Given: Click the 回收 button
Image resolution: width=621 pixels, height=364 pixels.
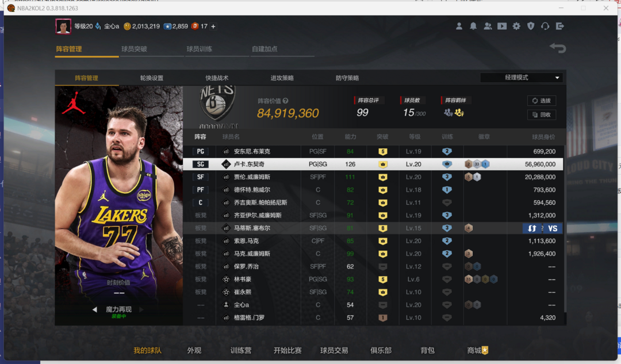Looking at the screenshot, I should coord(542,114).
